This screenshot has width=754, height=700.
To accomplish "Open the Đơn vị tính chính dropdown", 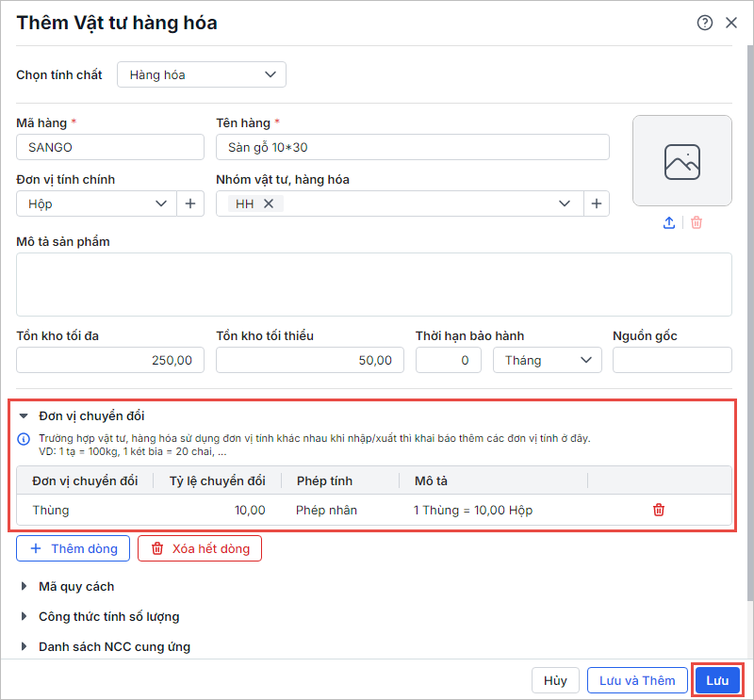I will [160, 203].
